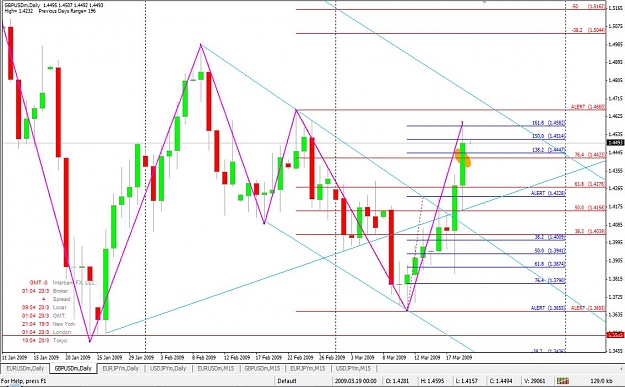Click the red price tag near scale bottom

coord(615,336)
